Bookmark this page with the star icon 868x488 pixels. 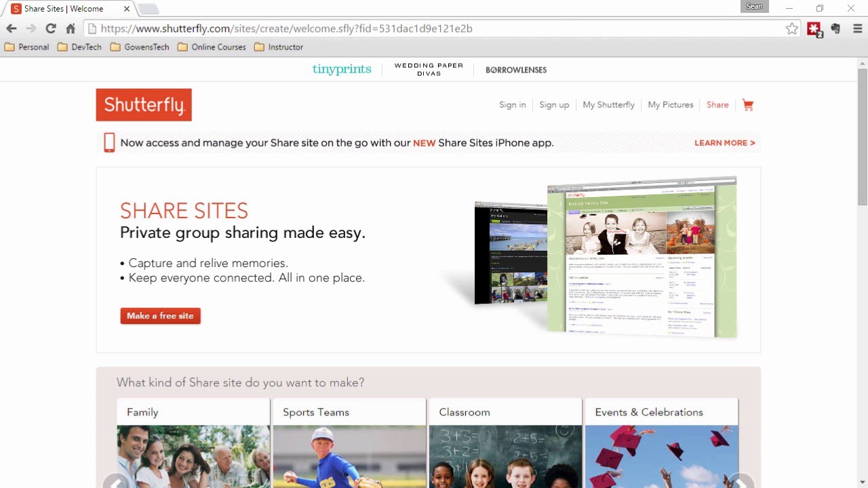coord(791,28)
